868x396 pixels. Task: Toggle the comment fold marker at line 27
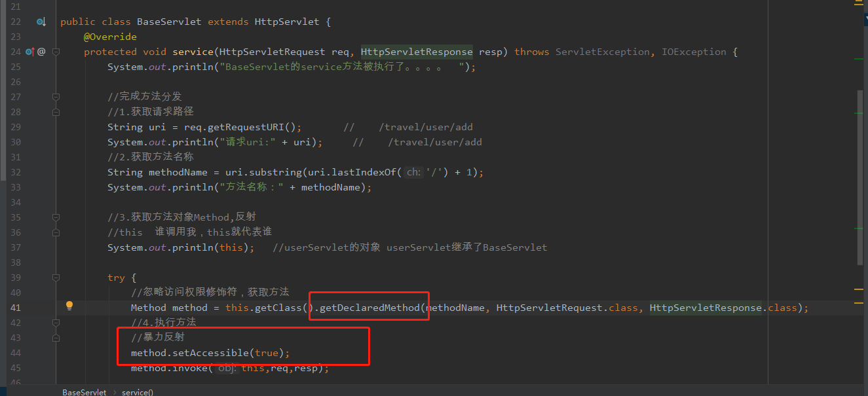coord(56,97)
